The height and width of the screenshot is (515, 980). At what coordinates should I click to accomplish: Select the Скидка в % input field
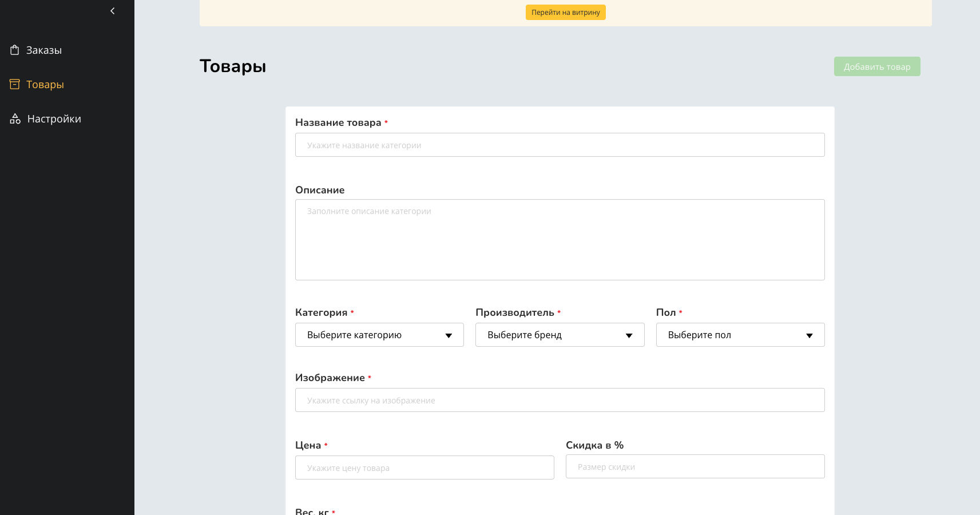click(x=695, y=466)
